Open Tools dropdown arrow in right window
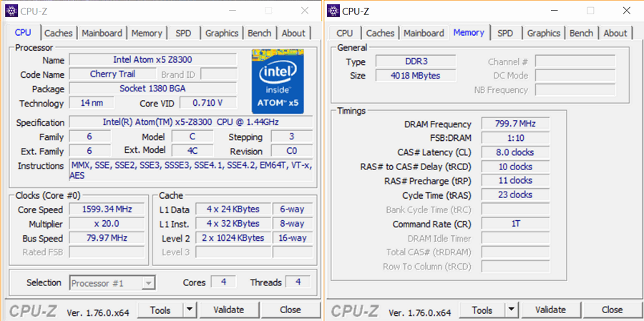The image size is (644, 321). coord(511,310)
